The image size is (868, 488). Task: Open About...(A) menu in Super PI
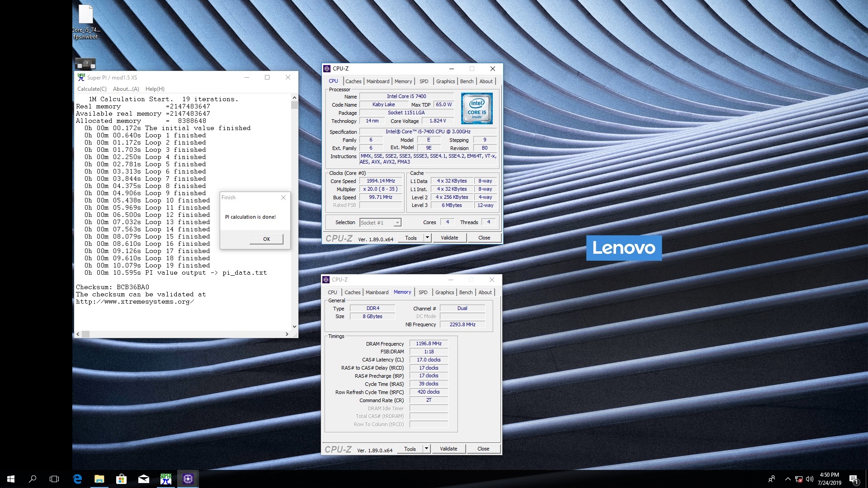(x=126, y=89)
